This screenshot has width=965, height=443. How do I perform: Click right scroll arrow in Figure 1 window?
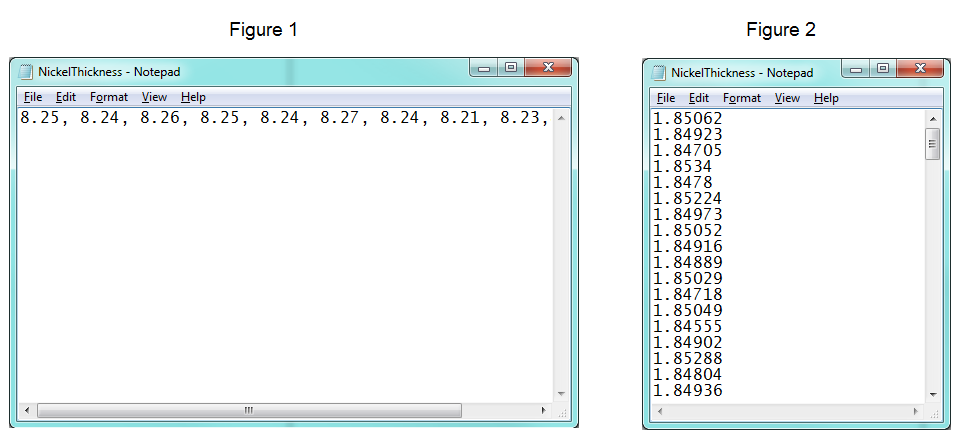[x=544, y=410]
